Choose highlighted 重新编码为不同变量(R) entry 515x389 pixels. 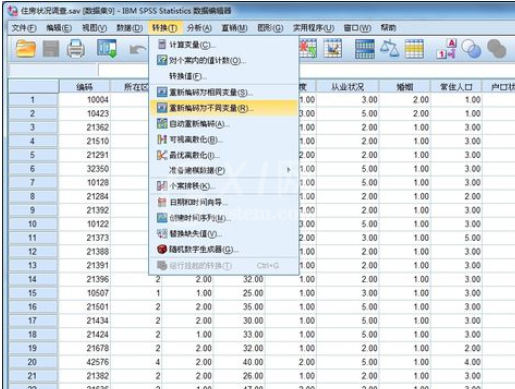coord(223,108)
